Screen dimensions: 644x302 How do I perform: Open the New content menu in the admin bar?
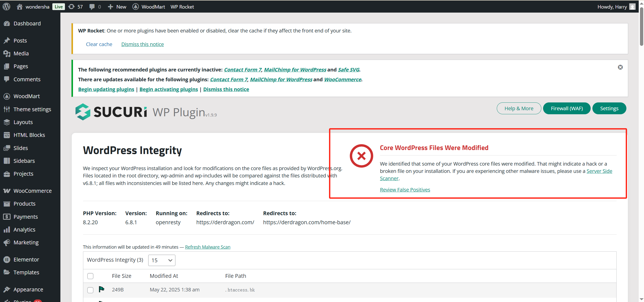117,7
